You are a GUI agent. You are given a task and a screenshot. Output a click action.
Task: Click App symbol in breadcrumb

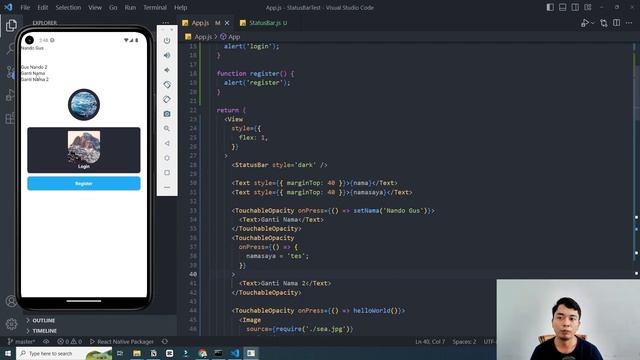(x=231, y=37)
